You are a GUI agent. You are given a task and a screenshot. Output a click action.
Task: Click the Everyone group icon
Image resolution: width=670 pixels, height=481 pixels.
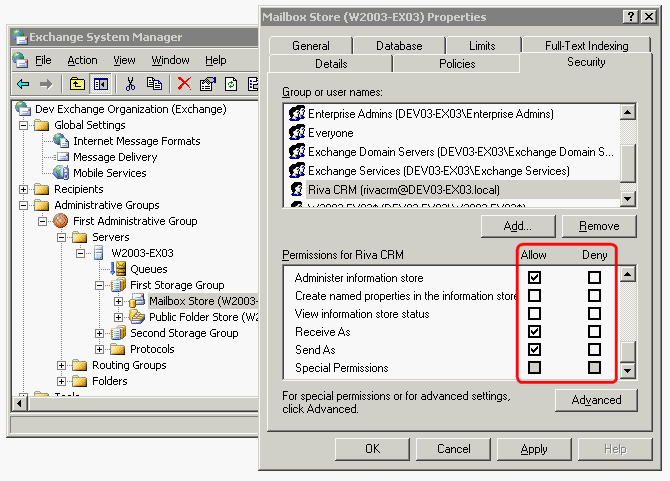click(297, 132)
